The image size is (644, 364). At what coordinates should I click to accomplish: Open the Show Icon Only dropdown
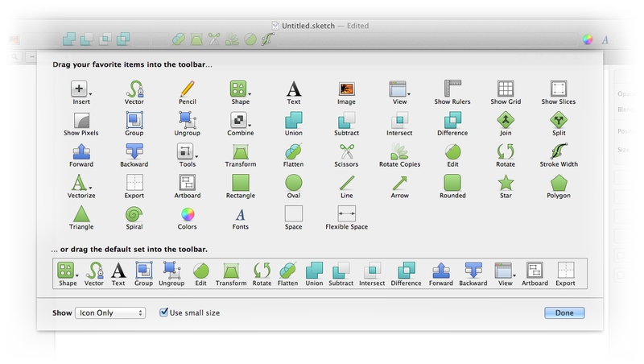[x=110, y=312]
